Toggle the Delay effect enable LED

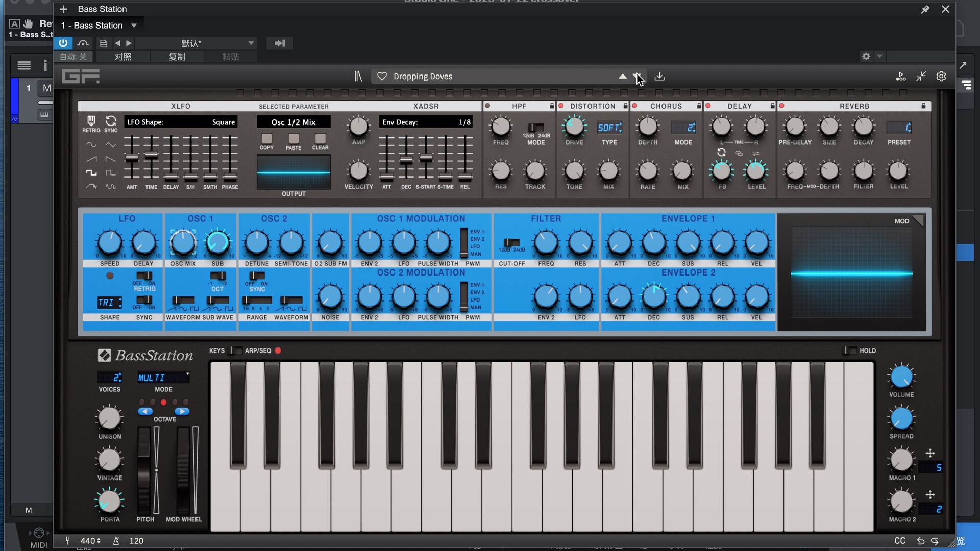(708, 106)
